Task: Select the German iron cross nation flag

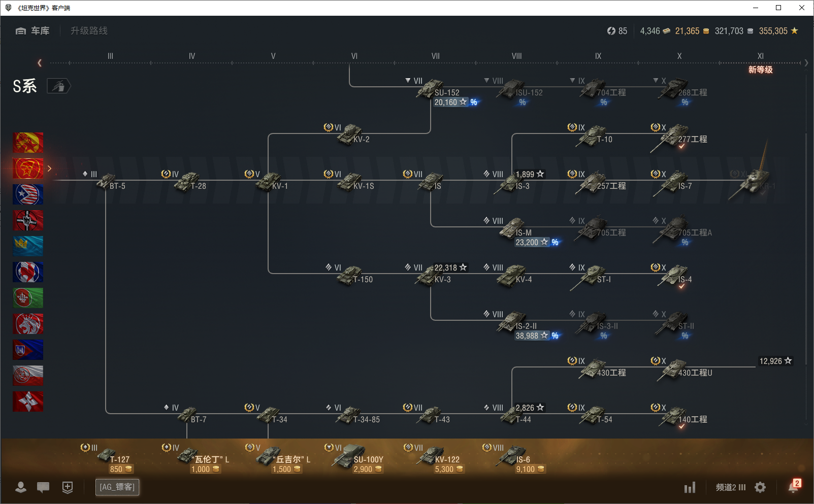Action: [x=28, y=220]
